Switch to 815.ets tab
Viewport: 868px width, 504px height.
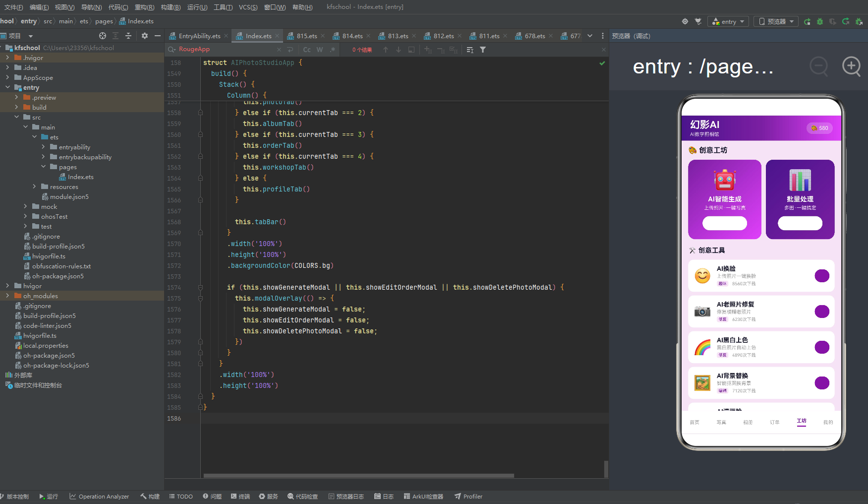[306, 36]
